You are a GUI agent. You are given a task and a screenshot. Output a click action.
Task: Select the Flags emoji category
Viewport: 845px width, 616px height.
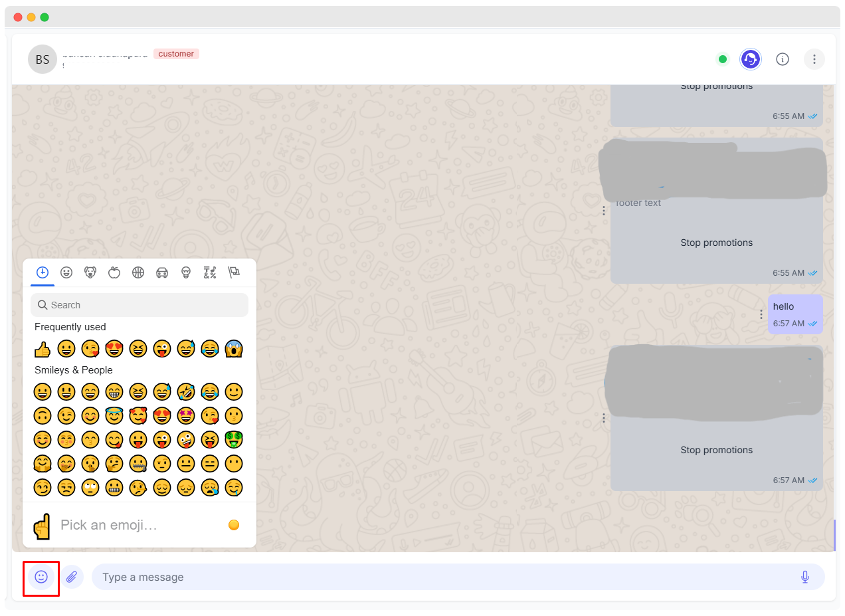pos(234,272)
